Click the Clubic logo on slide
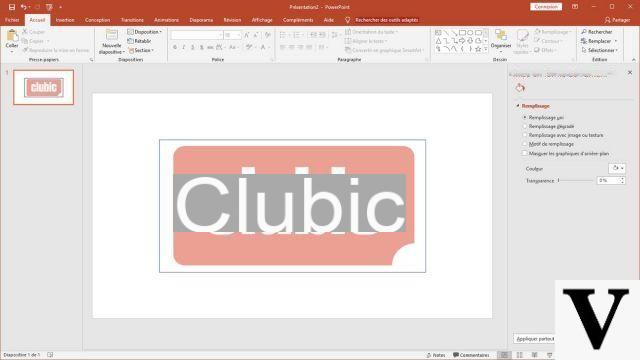This screenshot has height=360, width=640. click(x=293, y=205)
